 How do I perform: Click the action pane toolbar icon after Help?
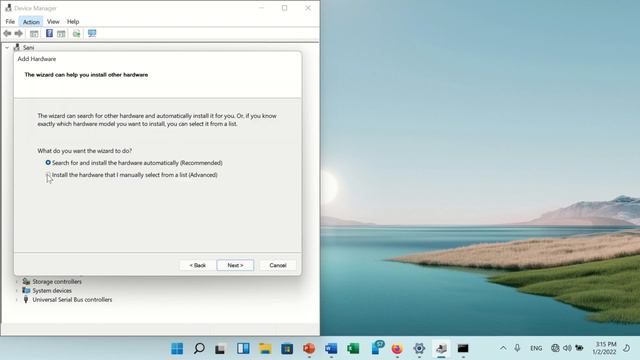61,33
